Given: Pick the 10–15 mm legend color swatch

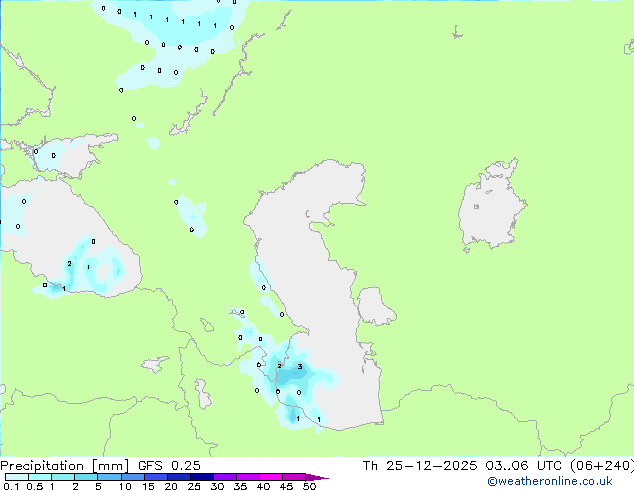Looking at the screenshot, I should (136, 477).
